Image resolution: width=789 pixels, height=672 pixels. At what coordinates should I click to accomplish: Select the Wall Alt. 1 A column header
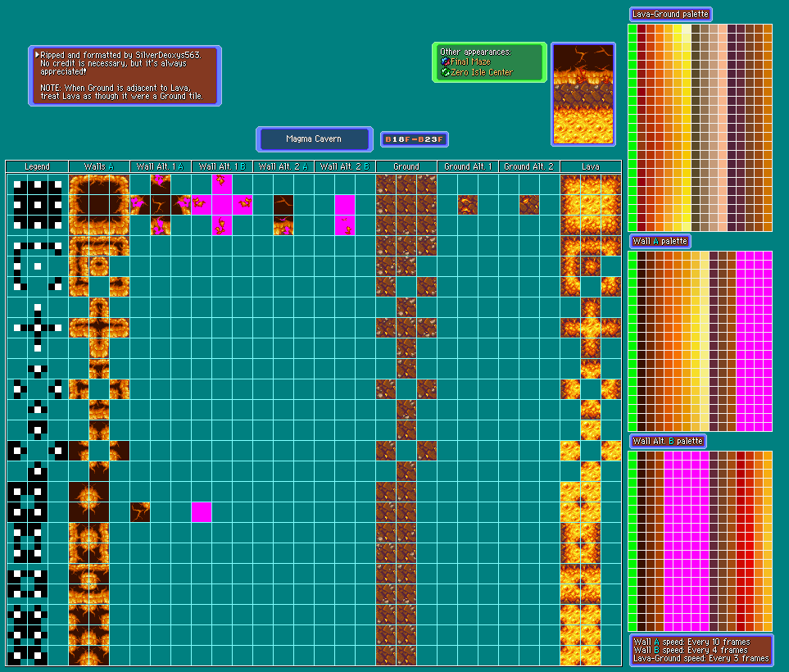click(x=161, y=166)
